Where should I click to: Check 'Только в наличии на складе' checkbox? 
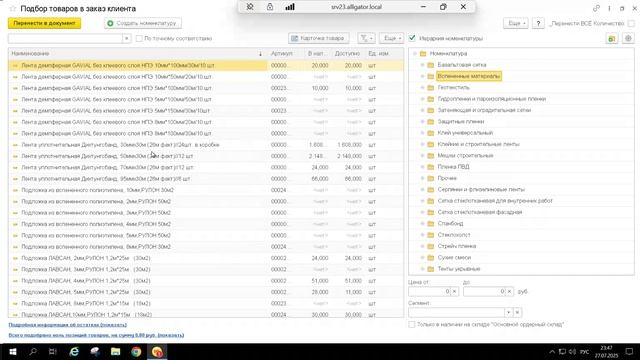(411, 324)
